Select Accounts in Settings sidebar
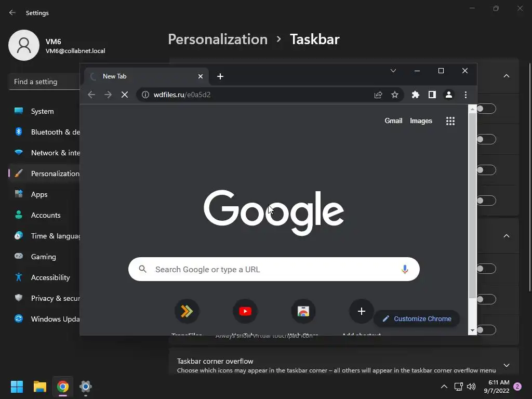 [44, 215]
